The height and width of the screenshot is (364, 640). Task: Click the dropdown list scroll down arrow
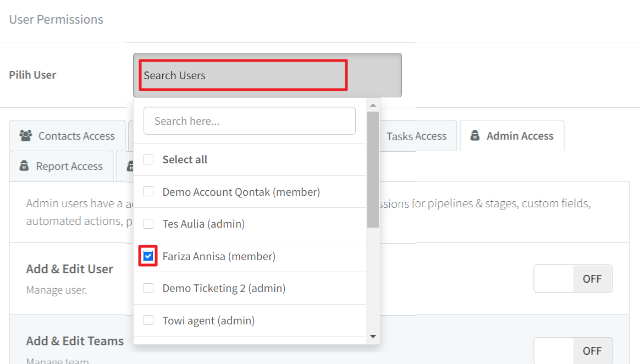click(x=373, y=337)
